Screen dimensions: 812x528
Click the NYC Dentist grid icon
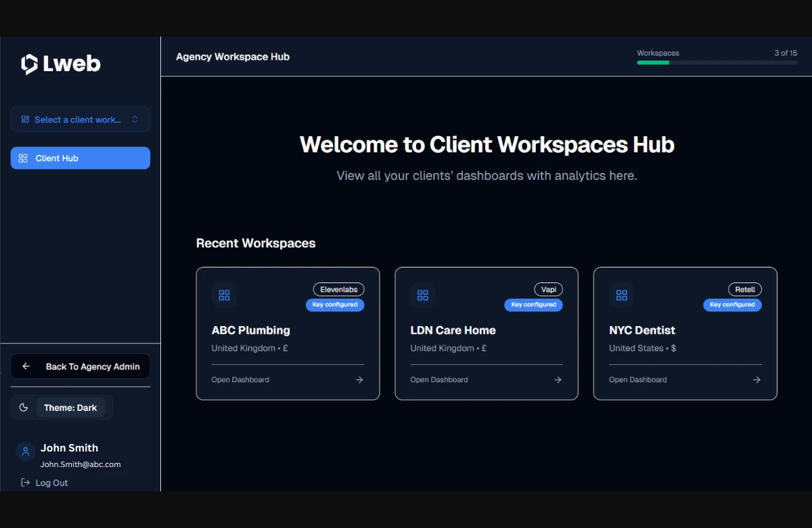pos(622,295)
